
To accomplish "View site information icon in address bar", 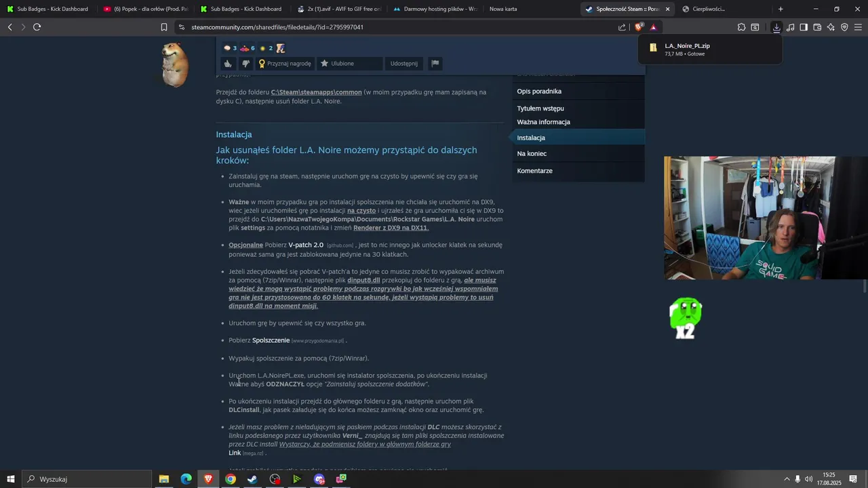I will click(x=181, y=27).
